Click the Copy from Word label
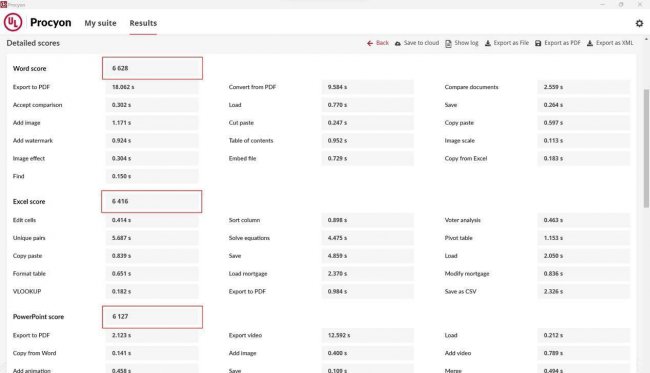 point(34,353)
